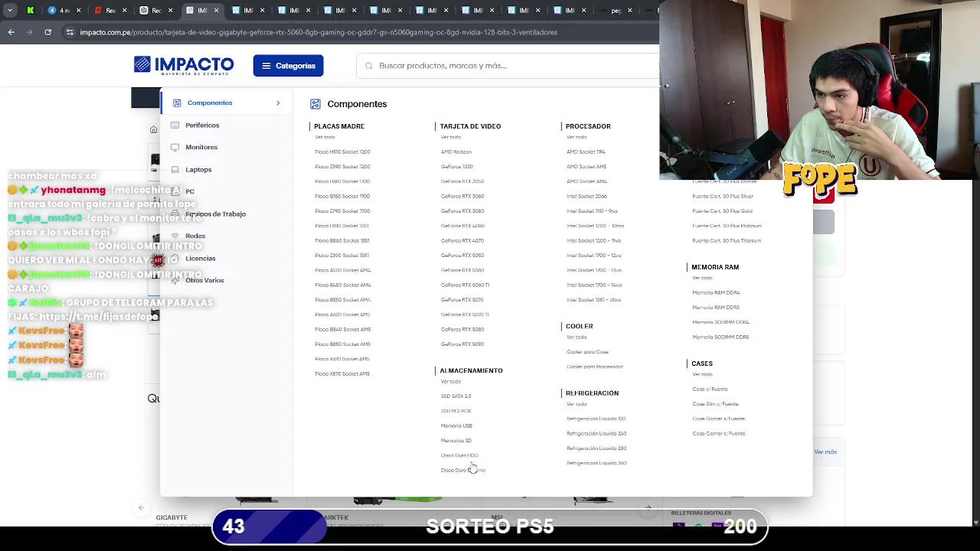Viewport: 980px width, 551px height.
Task: Select Disco Duro HDD
Action: coord(459,455)
